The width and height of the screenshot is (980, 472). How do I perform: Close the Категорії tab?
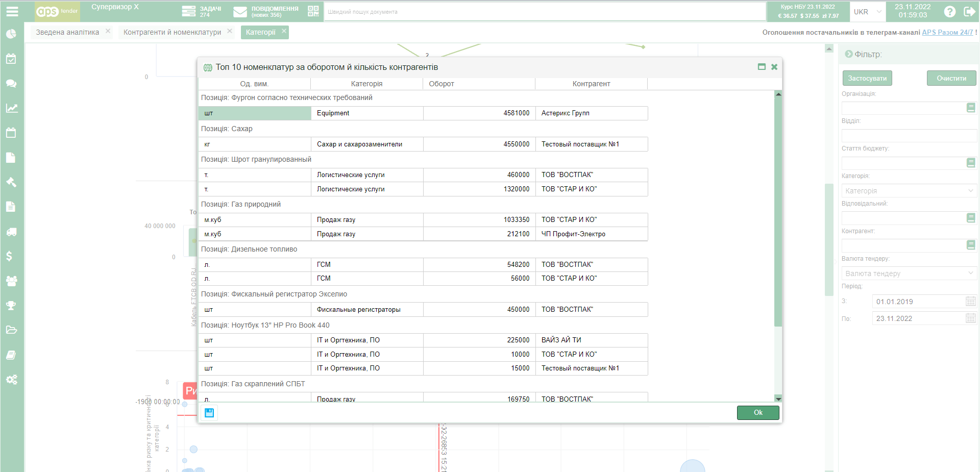[284, 31]
